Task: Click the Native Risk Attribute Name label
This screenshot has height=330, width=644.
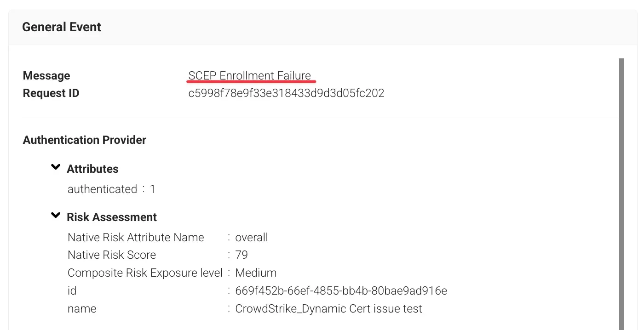Action: point(136,238)
